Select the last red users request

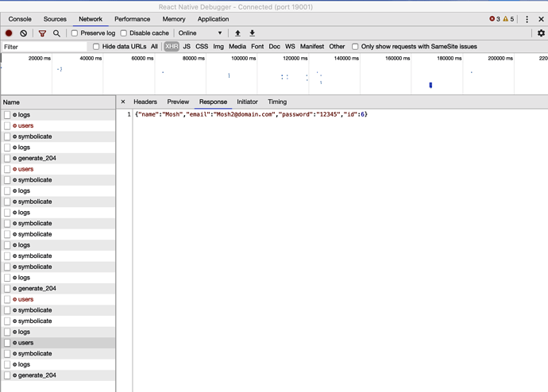pos(58,299)
